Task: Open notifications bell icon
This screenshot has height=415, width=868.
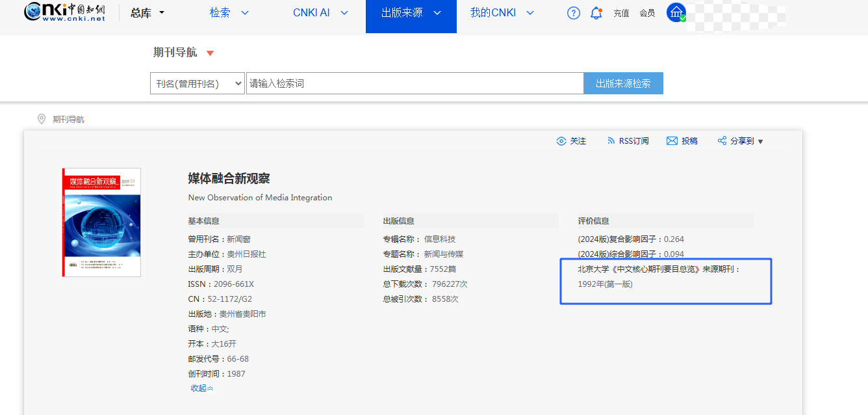Action: click(x=596, y=13)
